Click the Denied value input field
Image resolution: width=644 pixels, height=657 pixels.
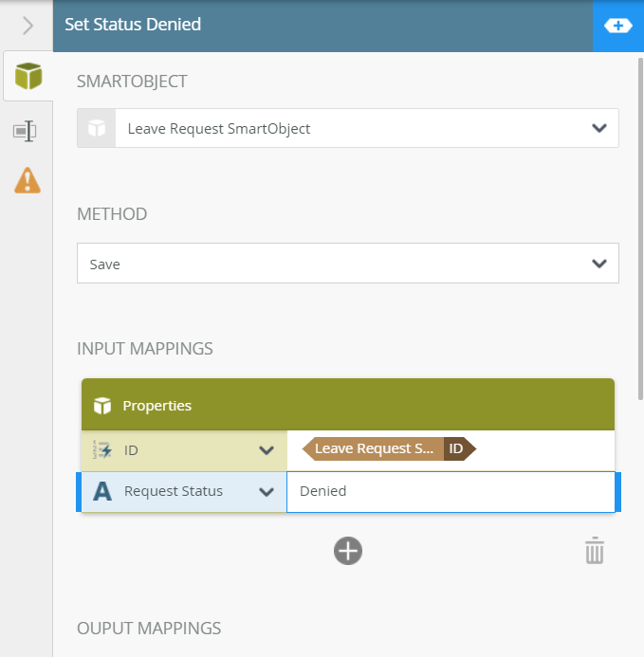(451, 491)
